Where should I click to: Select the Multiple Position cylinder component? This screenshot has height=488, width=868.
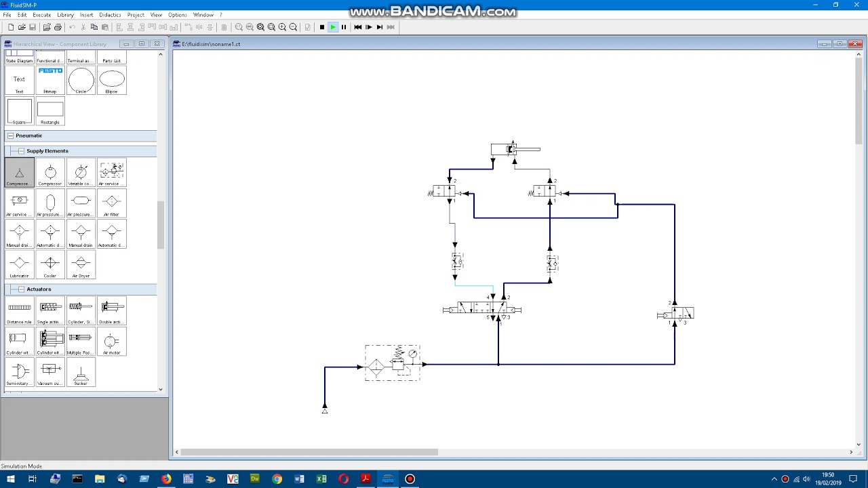81,342
